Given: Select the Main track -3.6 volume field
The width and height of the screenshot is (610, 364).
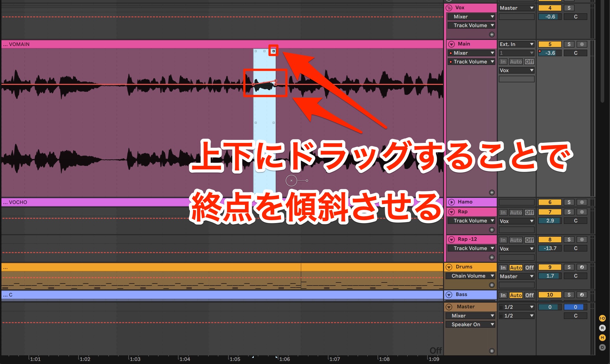Looking at the screenshot, I should pos(550,53).
